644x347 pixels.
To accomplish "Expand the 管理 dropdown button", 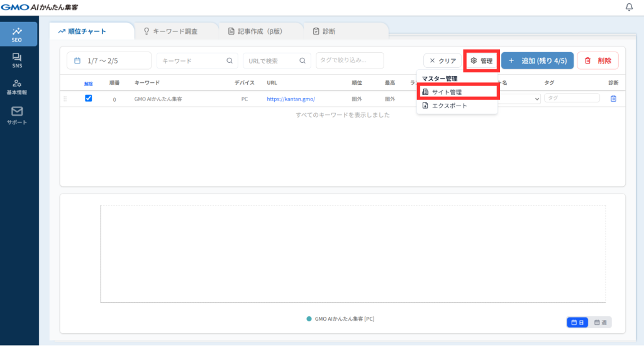I will click(482, 61).
